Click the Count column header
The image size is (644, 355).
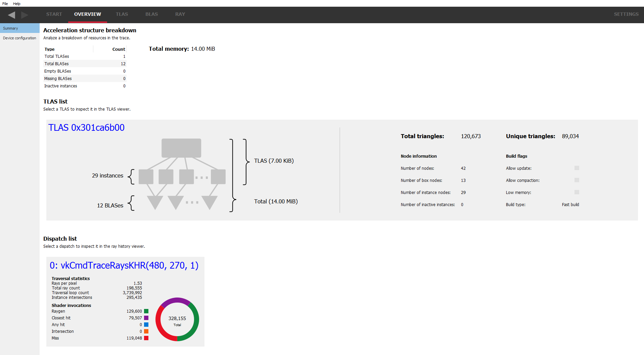point(110,49)
